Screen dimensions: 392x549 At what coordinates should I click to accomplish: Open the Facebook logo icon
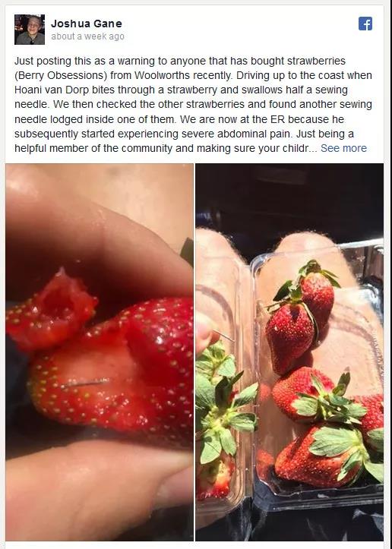click(365, 24)
